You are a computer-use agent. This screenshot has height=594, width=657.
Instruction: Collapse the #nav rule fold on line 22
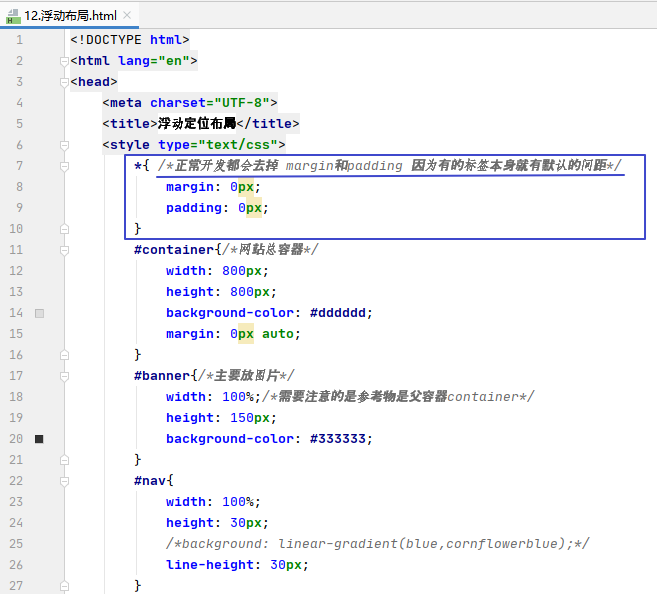point(64,481)
